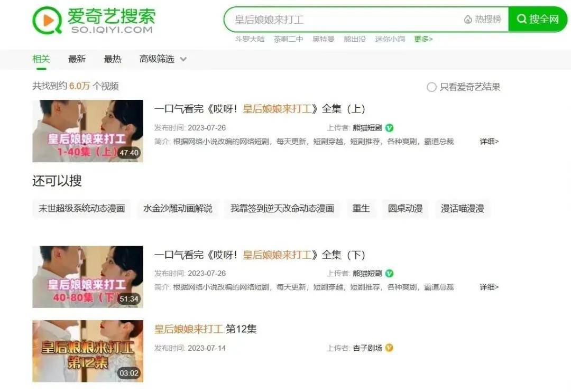
Task: Click the 斗罗大陆 hot keyword
Action: point(250,39)
